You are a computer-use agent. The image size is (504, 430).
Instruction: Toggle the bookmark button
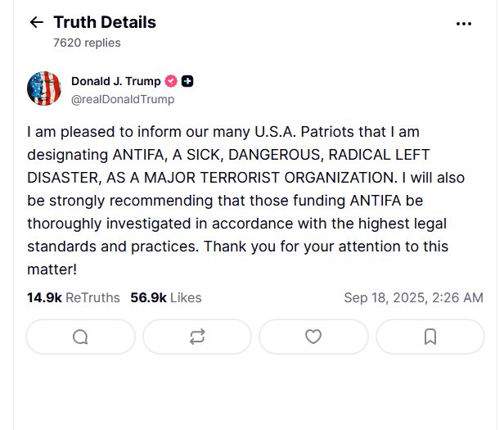[x=430, y=337]
